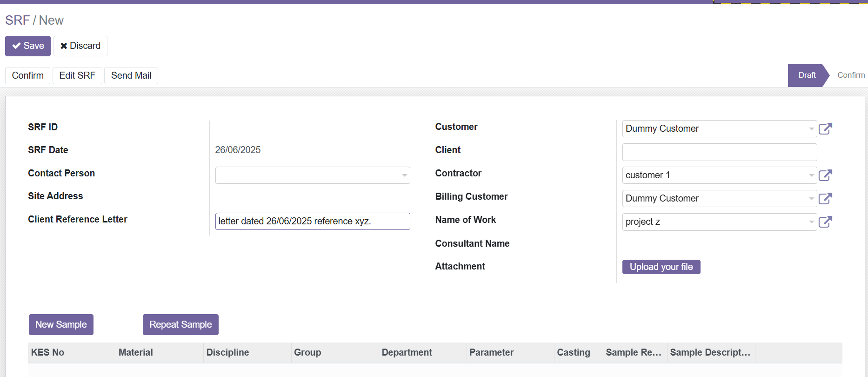Discard the SRF changes
This screenshot has width=868, height=377.
pyautogui.click(x=80, y=46)
